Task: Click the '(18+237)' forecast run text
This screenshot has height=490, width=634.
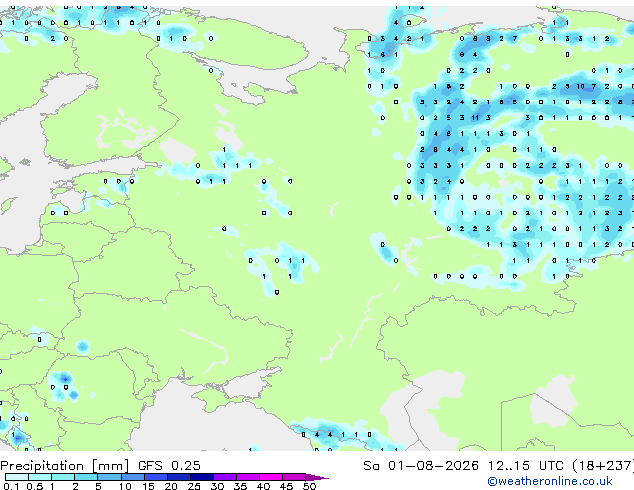Action: [x=603, y=466]
